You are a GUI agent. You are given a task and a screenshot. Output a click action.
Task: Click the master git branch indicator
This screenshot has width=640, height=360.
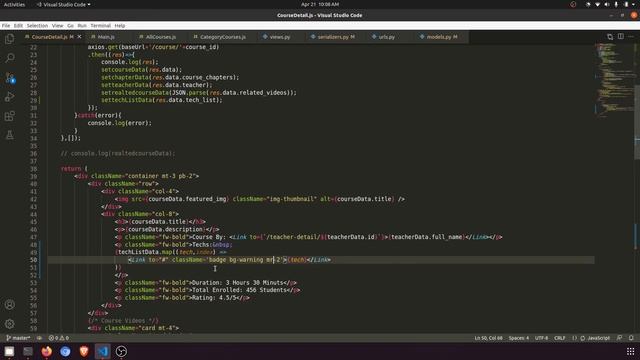click(18, 338)
